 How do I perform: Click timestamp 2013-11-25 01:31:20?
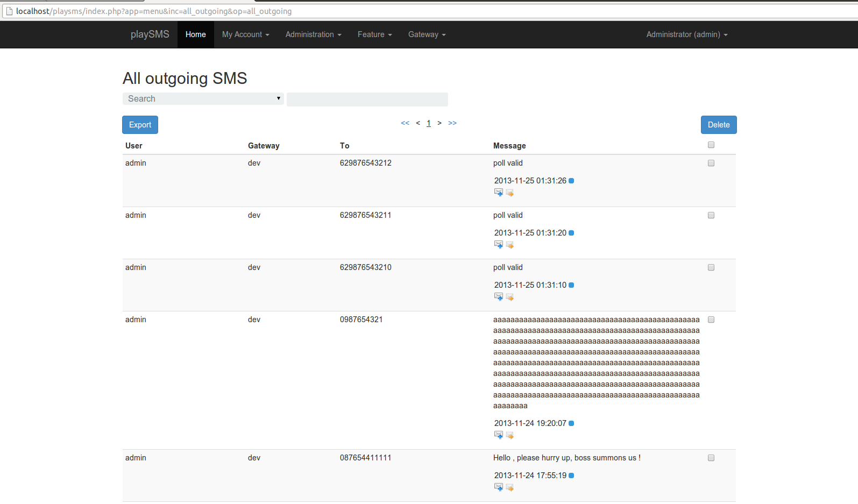530,233
